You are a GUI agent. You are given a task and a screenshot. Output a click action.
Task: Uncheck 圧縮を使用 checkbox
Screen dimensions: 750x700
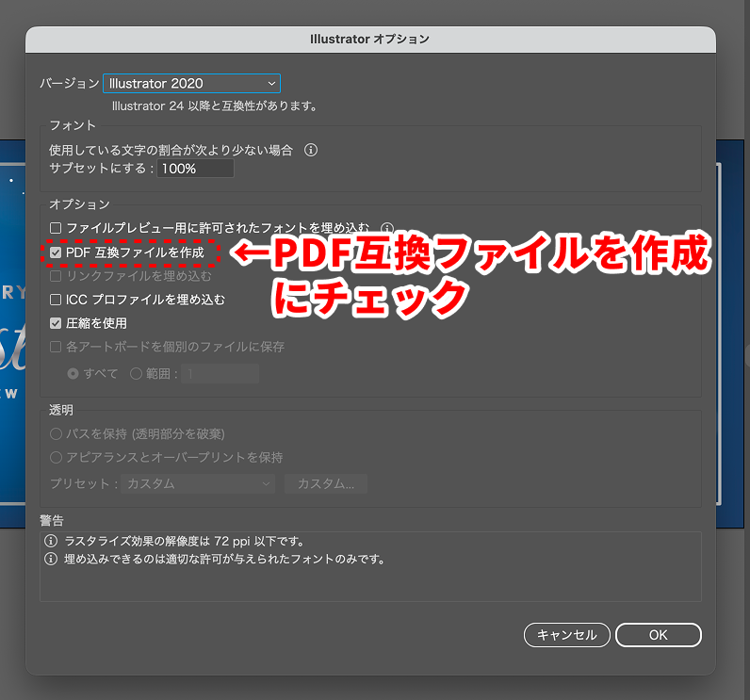56,323
